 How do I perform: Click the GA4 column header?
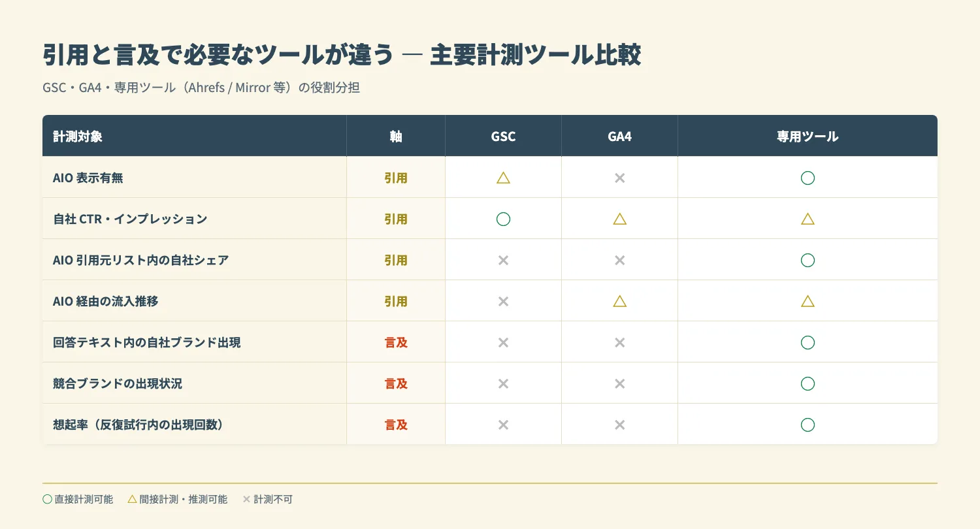click(x=619, y=136)
